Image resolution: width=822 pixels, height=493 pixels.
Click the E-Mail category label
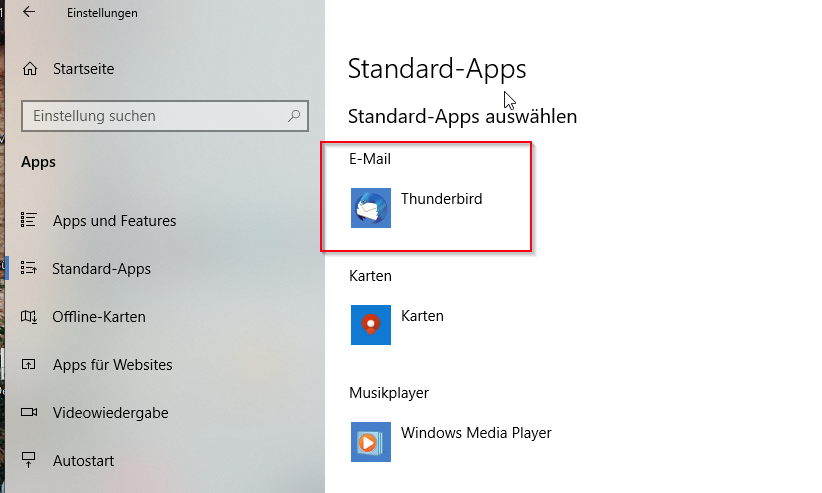370,158
